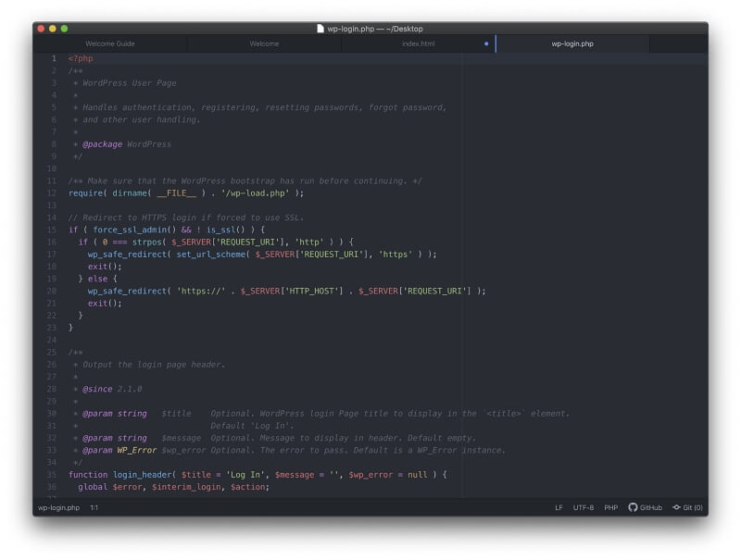This screenshot has width=741, height=560.
Task: Click WP_Error type in docblock
Action: (x=136, y=451)
